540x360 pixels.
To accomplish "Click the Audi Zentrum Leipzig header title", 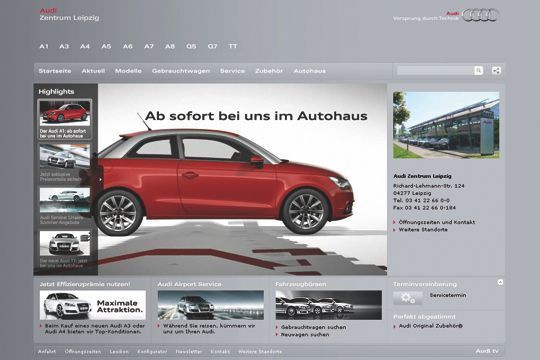I will coord(69,14).
